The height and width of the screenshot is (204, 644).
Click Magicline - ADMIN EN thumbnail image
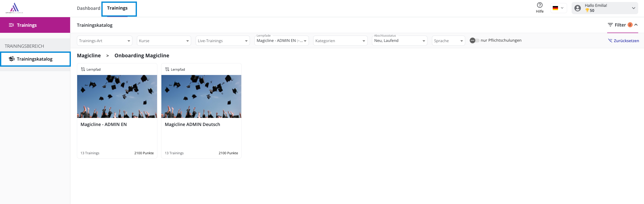coord(117,96)
